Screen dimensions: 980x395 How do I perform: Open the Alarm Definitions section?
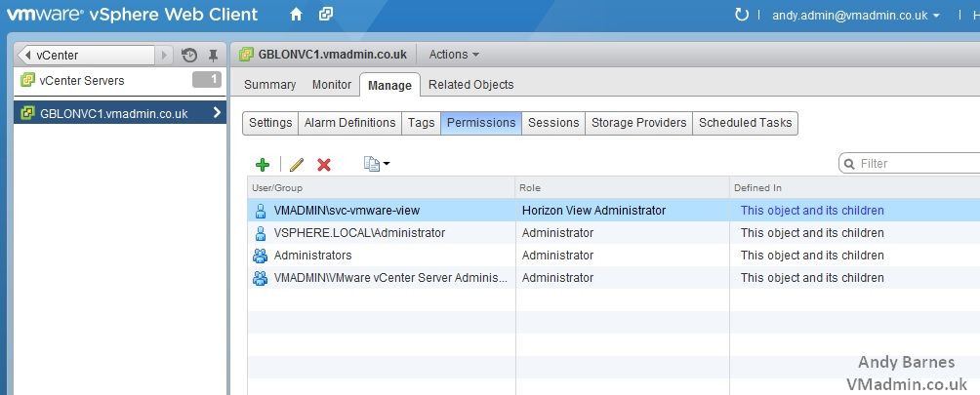pyautogui.click(x=350, y=123)
